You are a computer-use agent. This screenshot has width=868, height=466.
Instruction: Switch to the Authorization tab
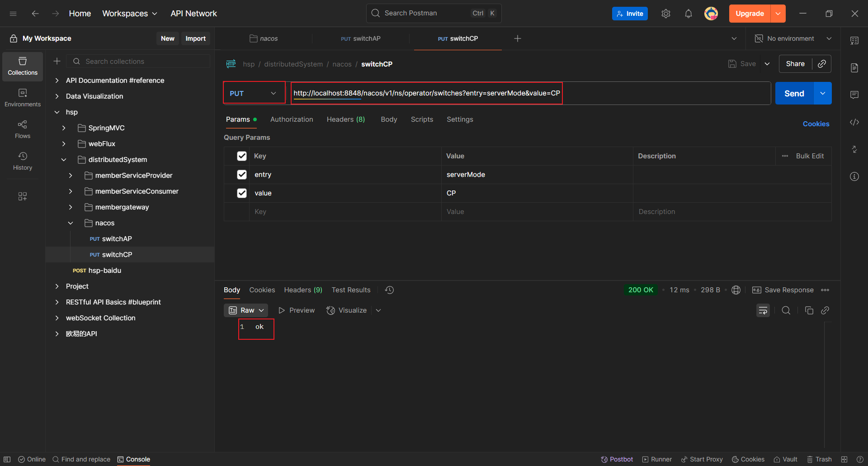coord(291,119)
